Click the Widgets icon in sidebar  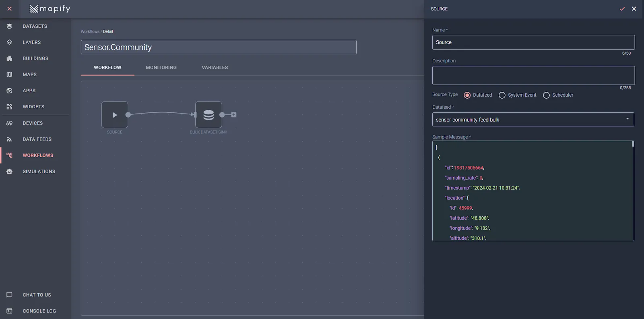[9, 107]
